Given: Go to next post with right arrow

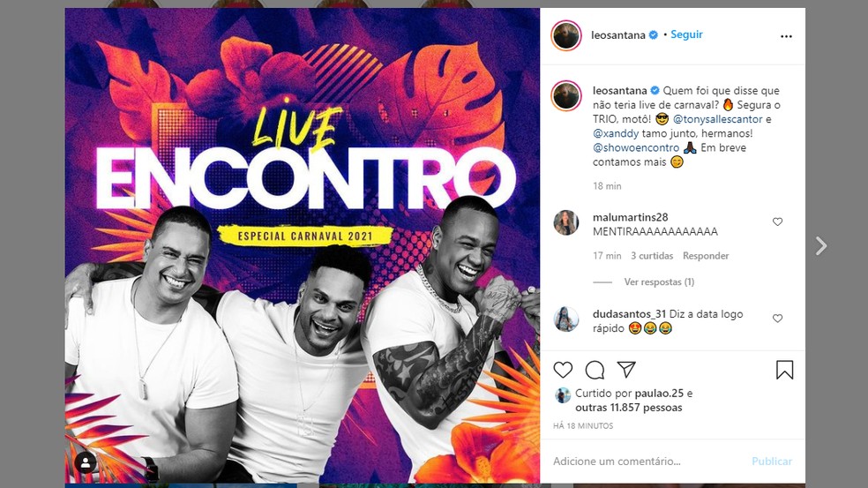Looking at the screenshot, I should tap(821, 245).
